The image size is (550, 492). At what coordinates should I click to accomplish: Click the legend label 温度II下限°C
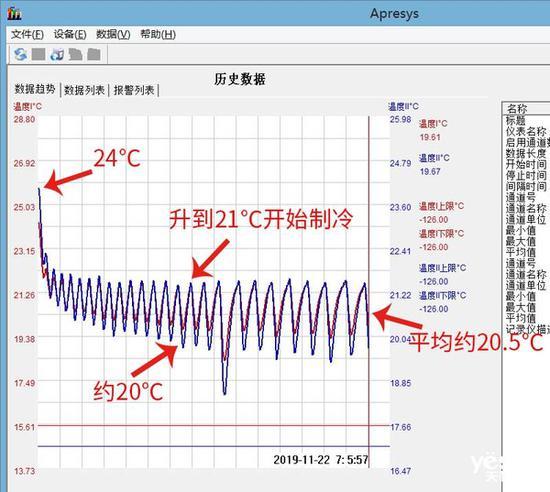pos(442,295)
